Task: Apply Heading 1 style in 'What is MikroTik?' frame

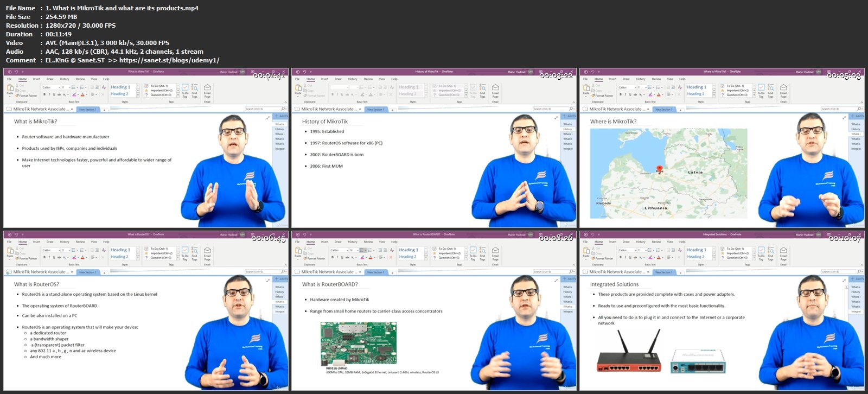Action: (x=120, y=87)
